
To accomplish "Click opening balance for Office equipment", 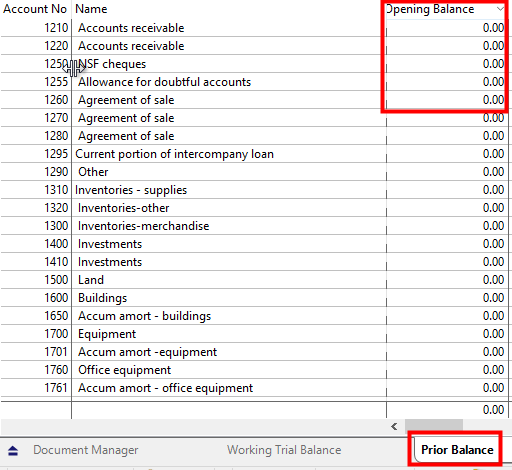I will coord(447,370).
